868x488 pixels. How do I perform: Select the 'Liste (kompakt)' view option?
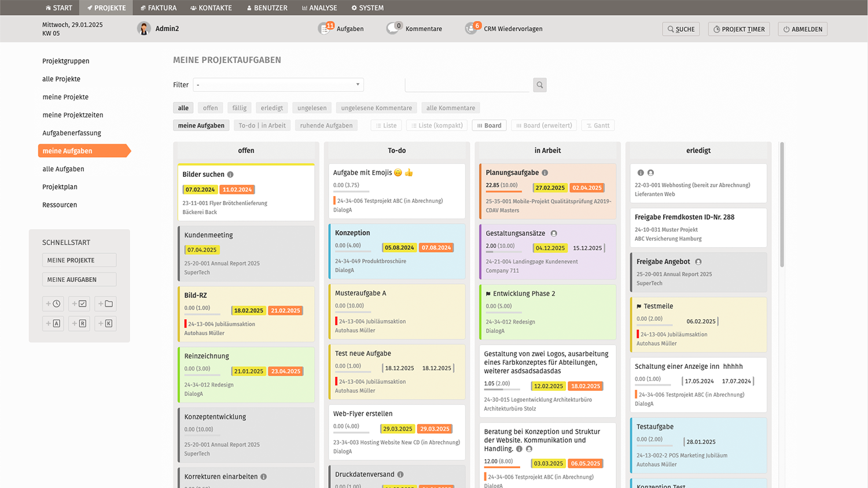pyautogui.click(x=436, y=125)
